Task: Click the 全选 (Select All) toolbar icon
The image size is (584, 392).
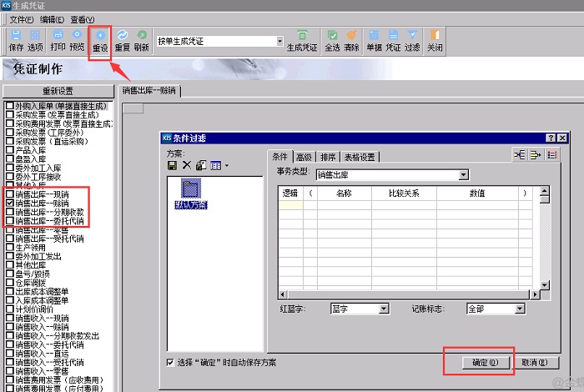Action: point(332,40)
